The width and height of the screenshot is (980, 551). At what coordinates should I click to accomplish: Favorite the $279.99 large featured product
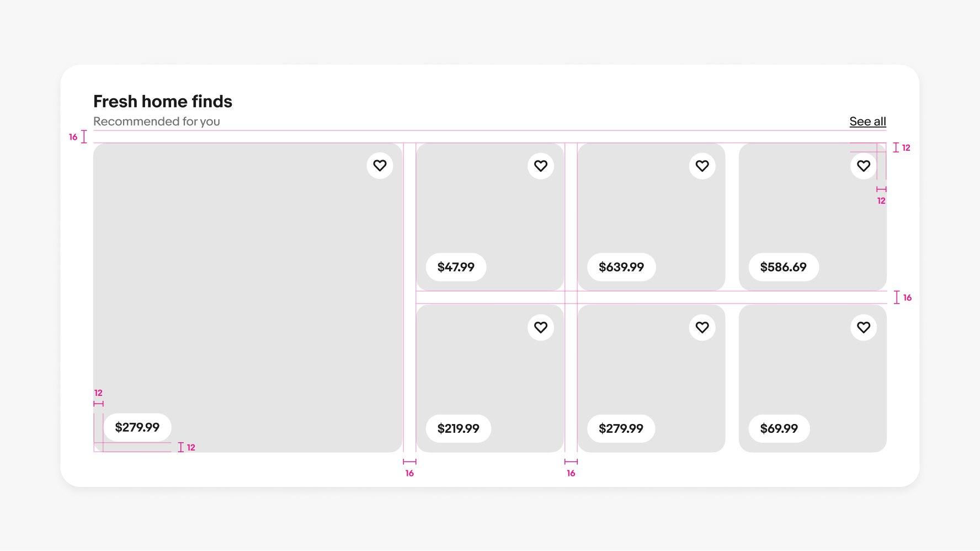tap(380, 166)
